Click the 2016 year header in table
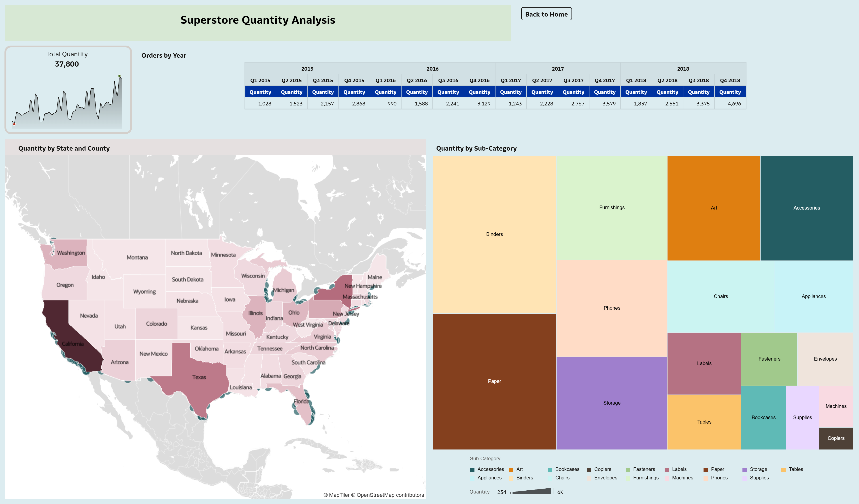Image resolution: width=859 pixels, height=504 pixels. [x=432, y=69]
